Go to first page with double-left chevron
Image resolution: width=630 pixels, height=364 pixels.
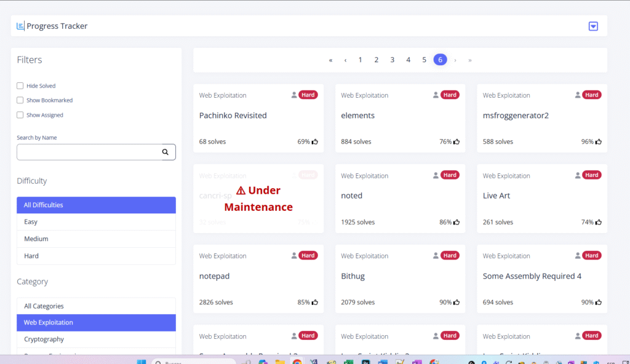tap(330, 60)
